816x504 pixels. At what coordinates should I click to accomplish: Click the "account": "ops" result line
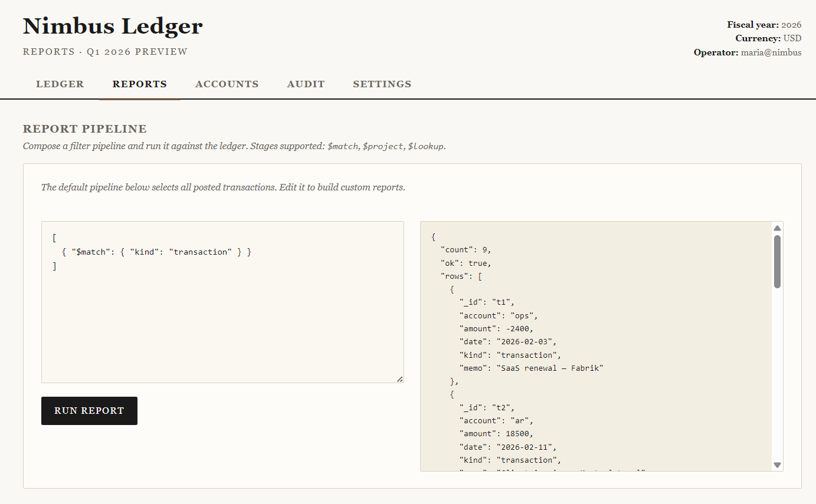[499, 315]
